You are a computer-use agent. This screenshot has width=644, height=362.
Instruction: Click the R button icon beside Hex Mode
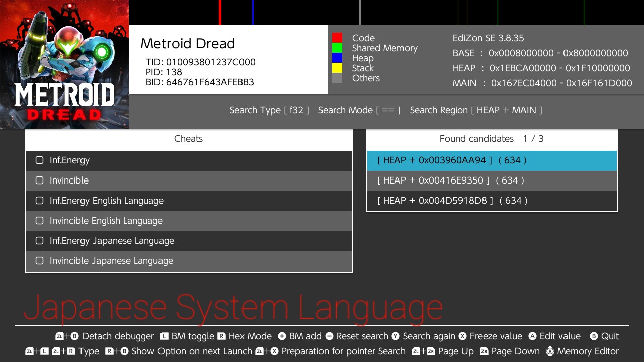(x=221, y=336)
